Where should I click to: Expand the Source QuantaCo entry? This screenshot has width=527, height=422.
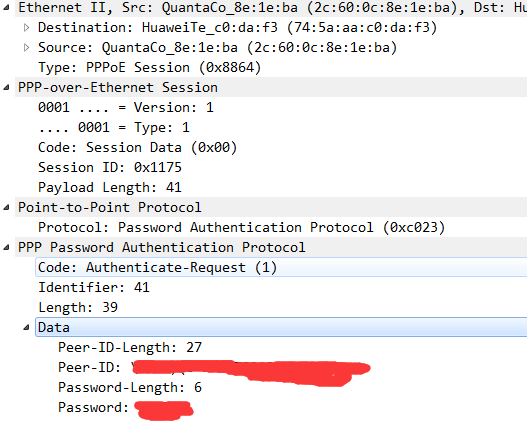click(x=27, y=48)
